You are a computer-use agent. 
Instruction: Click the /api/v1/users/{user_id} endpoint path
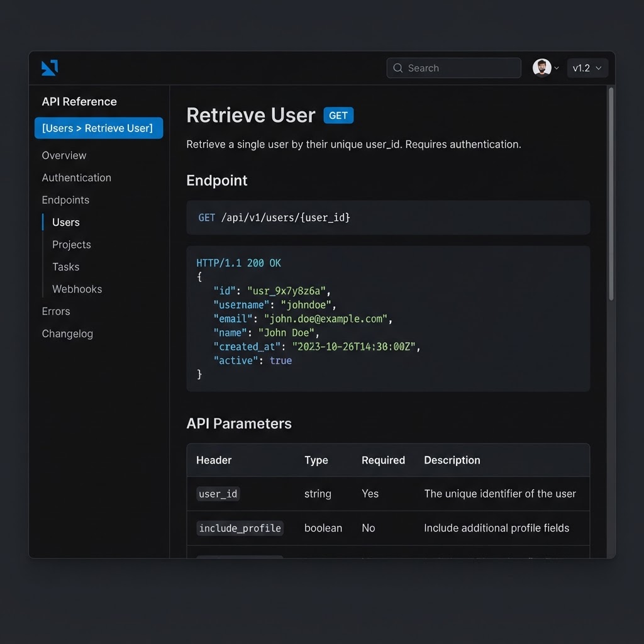point(286,218)
